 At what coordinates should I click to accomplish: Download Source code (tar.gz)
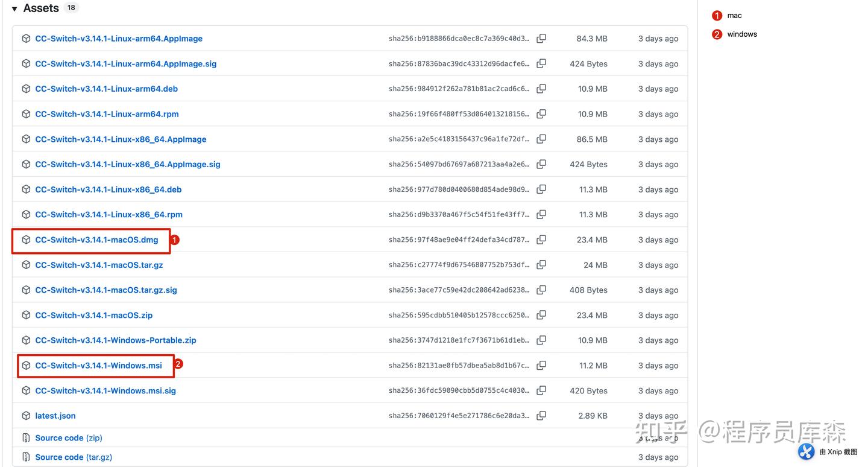point(74,457)
